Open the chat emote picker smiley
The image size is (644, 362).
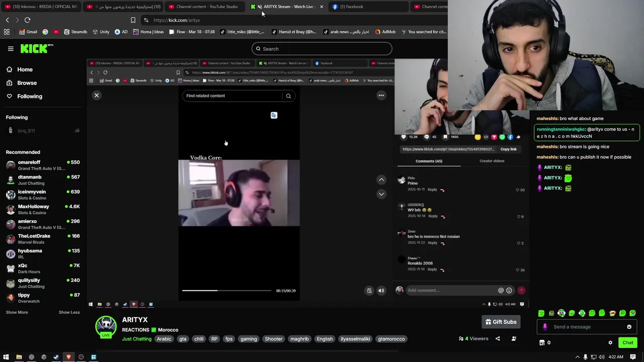click(x=629, y=327)
